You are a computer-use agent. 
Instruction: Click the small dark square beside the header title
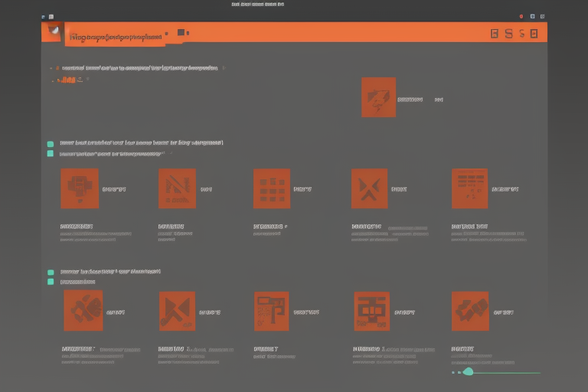(x=181, y=32)
